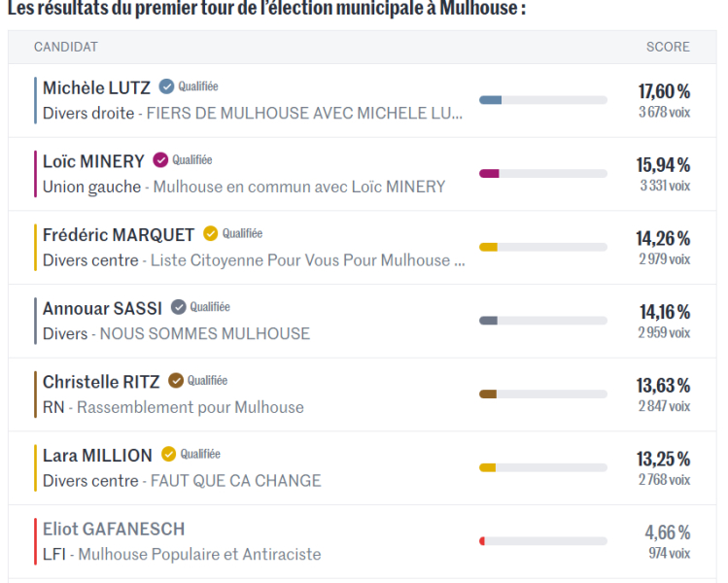The image size is (728, 583).
Task: Click the yellow qualified badge beside Frédéric MARQUET
Action: coord(210,233)
